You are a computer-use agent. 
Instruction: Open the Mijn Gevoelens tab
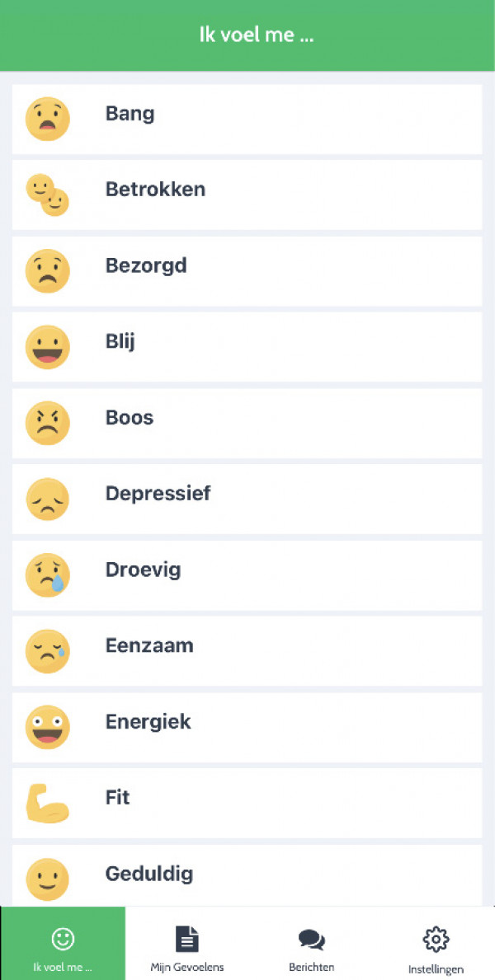[x=187, y=948]
